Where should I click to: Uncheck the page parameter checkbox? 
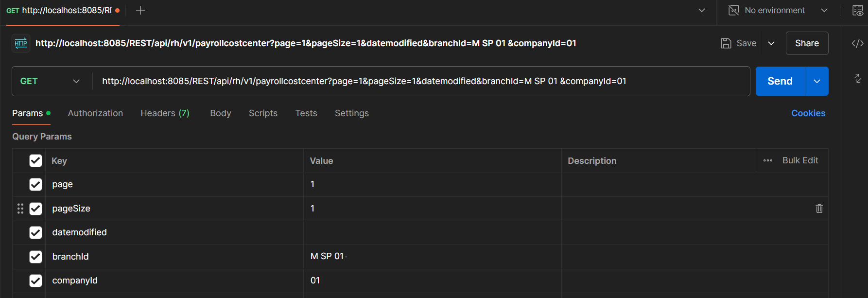(x=35, y=184)
